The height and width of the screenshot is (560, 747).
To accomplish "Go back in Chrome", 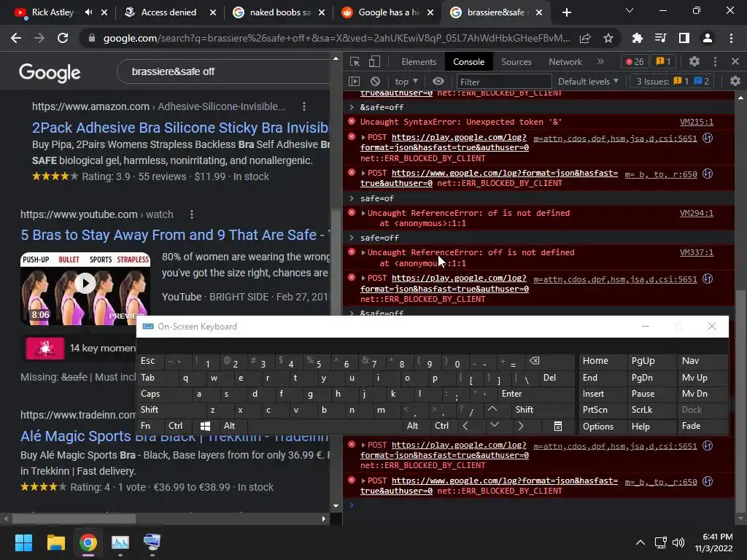I will coord(16,38).
